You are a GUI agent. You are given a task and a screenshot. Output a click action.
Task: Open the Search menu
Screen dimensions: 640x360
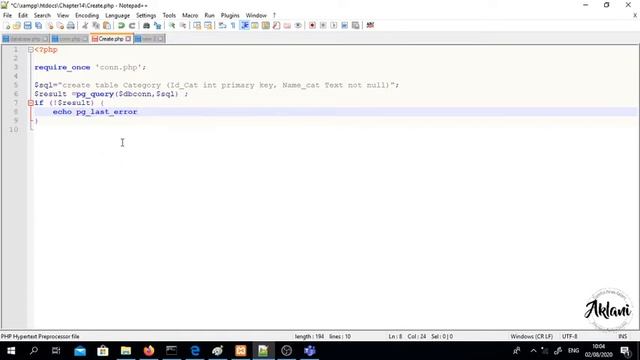(42, 16)
